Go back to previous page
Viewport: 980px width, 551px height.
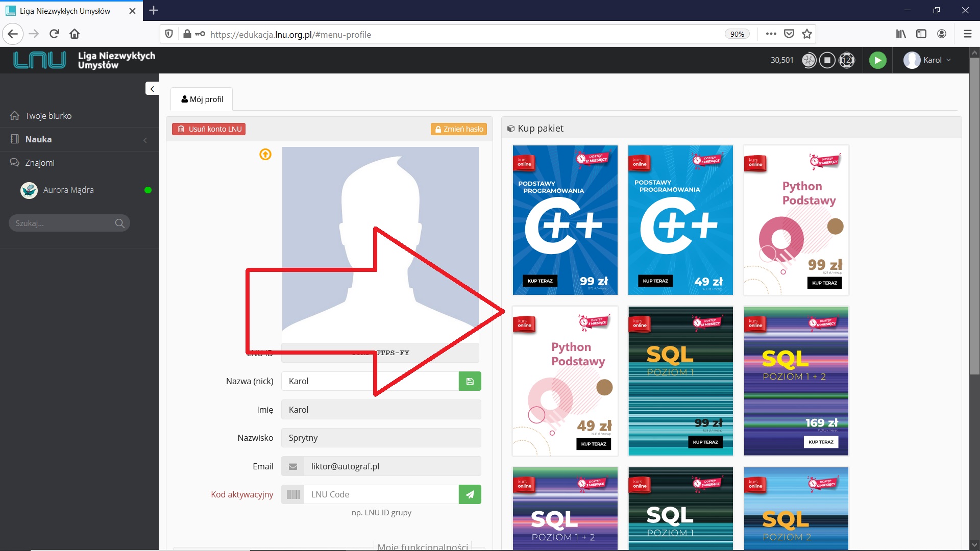pos(13,34)
